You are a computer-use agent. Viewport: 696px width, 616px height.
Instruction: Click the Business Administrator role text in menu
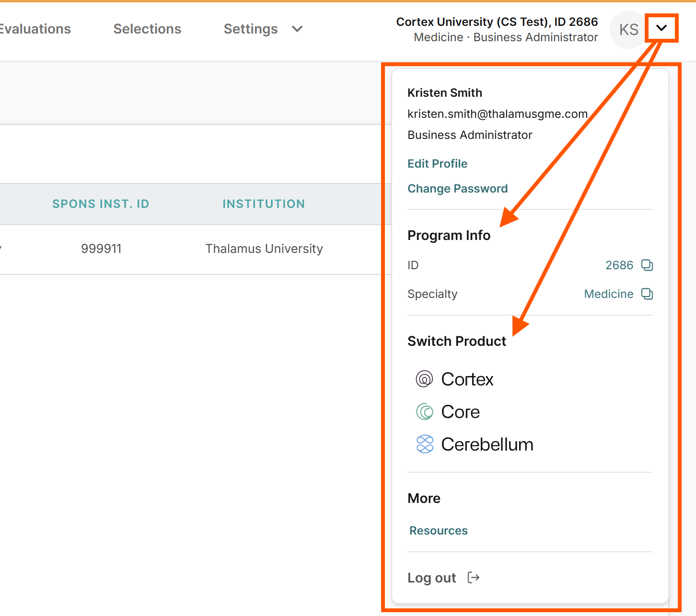click(x=470, y=135)
